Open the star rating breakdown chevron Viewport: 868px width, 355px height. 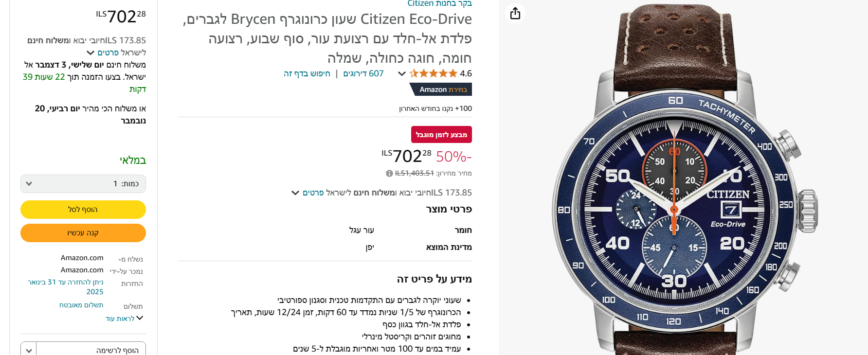(401, 74)
